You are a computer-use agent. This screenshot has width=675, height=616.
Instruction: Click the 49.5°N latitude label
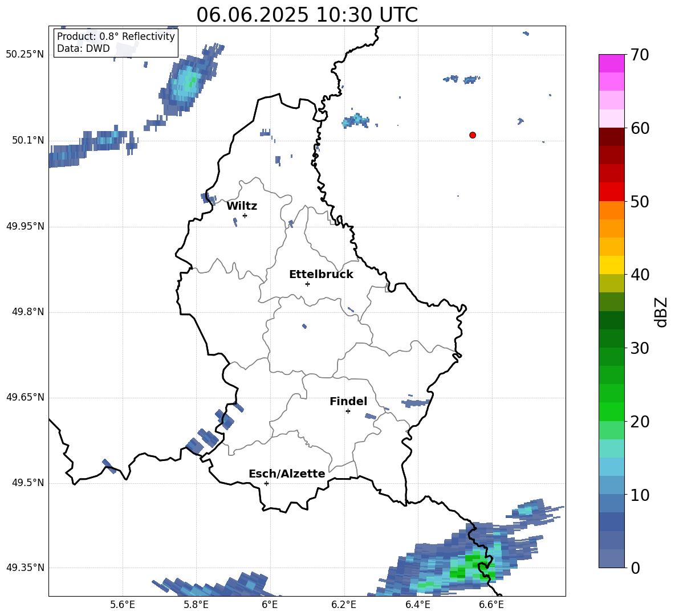pyautogui.click(x=29, y=483)
